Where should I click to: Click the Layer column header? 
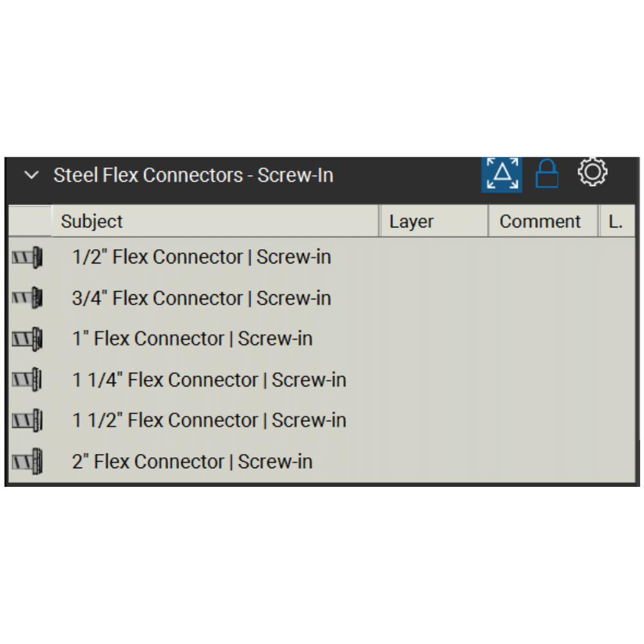point(412,222)
